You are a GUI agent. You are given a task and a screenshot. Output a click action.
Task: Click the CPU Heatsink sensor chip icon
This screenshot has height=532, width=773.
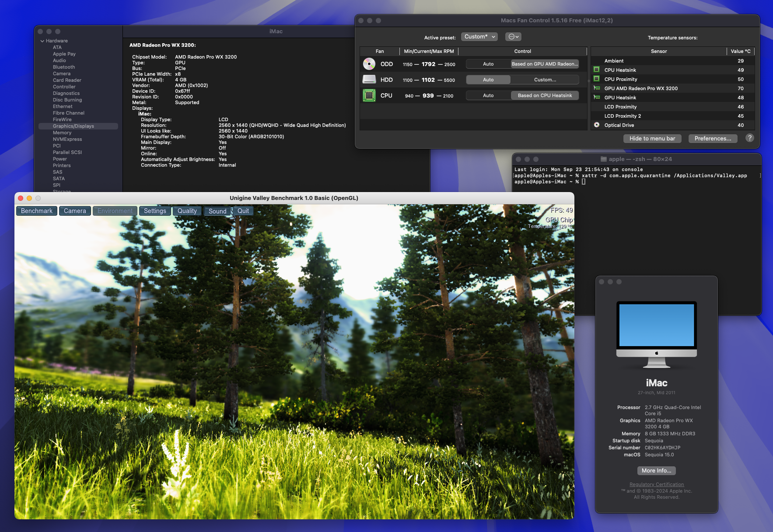point(596,70)
